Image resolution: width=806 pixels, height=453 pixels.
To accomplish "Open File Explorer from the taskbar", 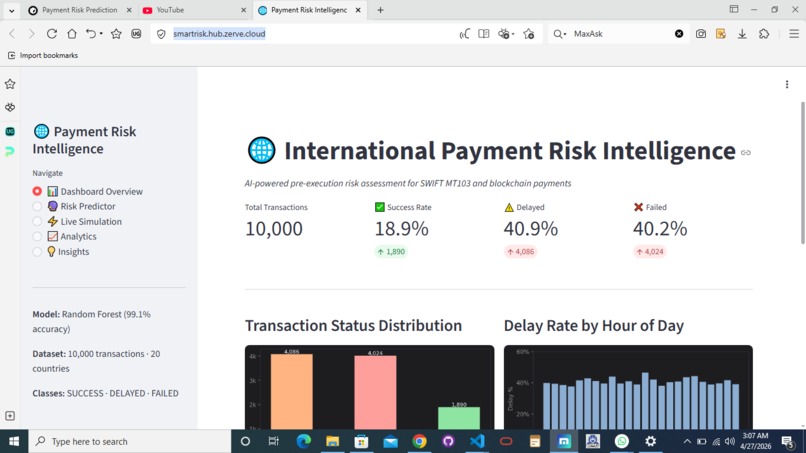I will 333,442.
